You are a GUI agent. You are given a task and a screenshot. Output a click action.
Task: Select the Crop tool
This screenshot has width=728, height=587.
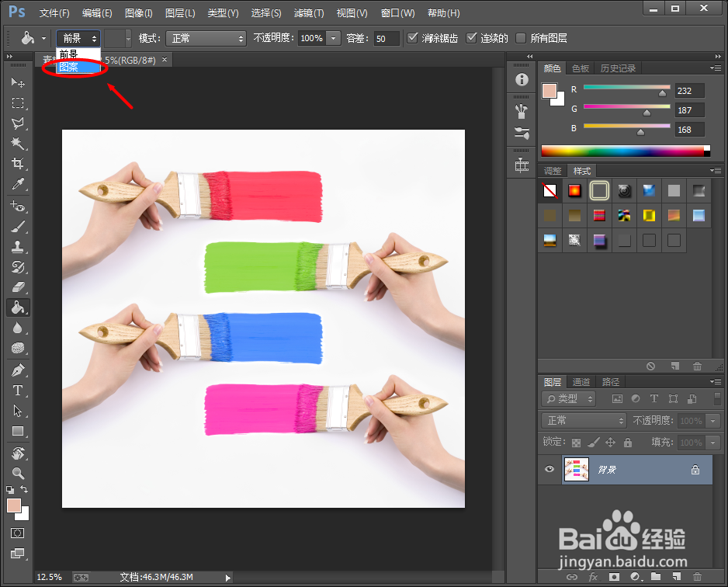click(18, 164)
